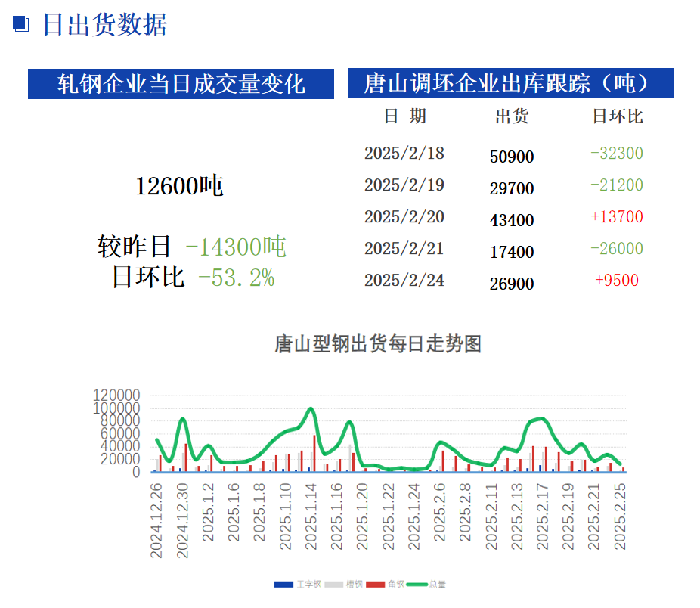700x608 pixels.
Task: Click the 120000 y-axis label
Action: (116, 396)
